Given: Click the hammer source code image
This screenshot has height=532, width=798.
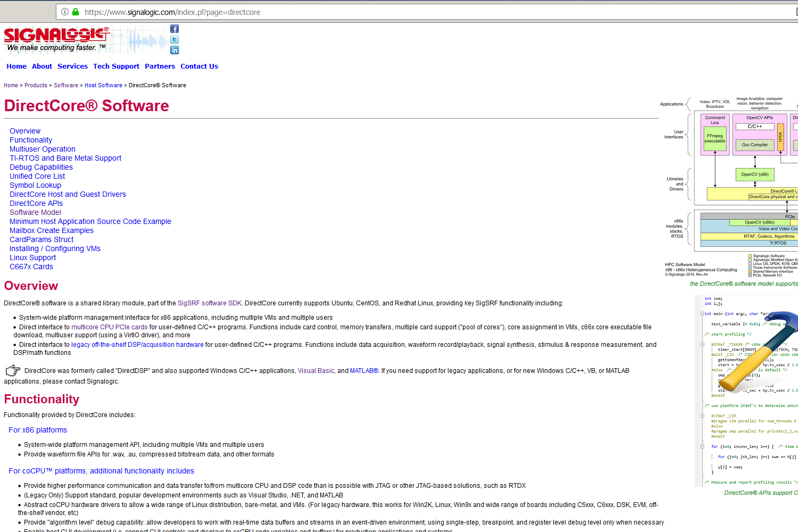Looking at the screenshot, I should pyautogui.click(x=746, y=391).
